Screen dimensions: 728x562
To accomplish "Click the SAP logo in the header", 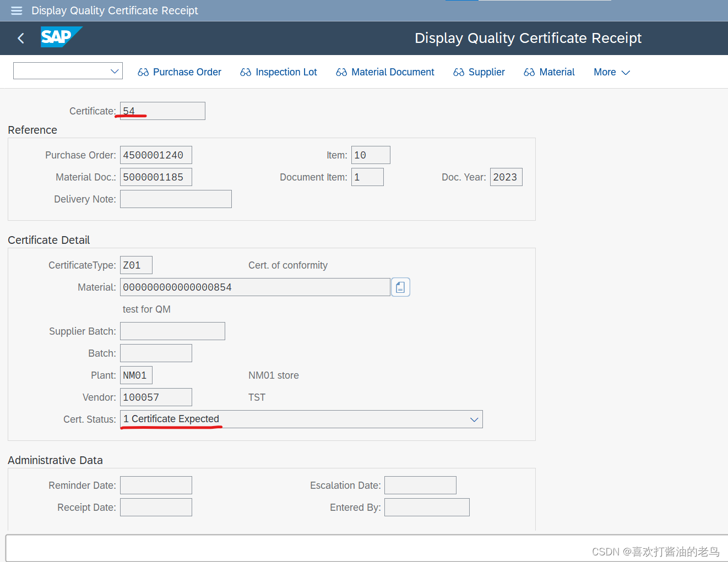I will pos(61,37).
